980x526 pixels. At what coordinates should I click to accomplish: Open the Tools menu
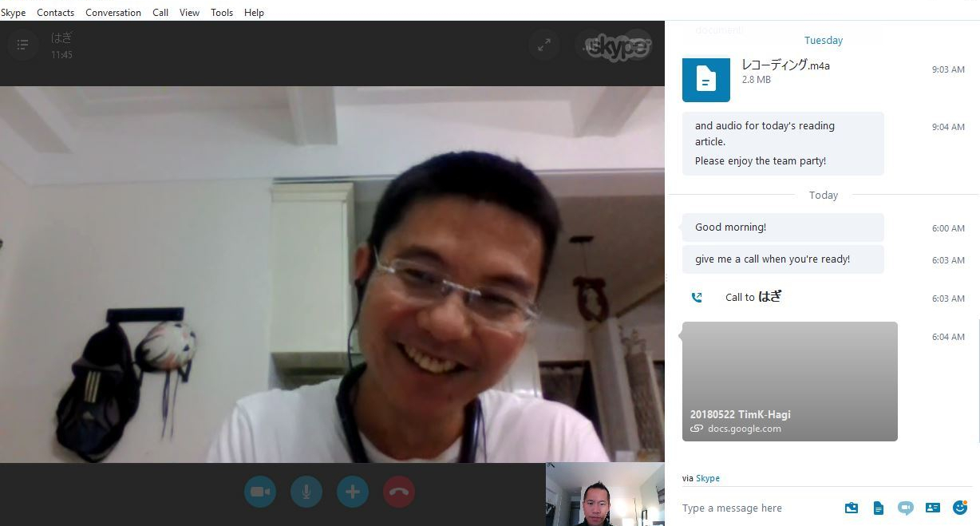pyautogui.click(x=221, y=12)
